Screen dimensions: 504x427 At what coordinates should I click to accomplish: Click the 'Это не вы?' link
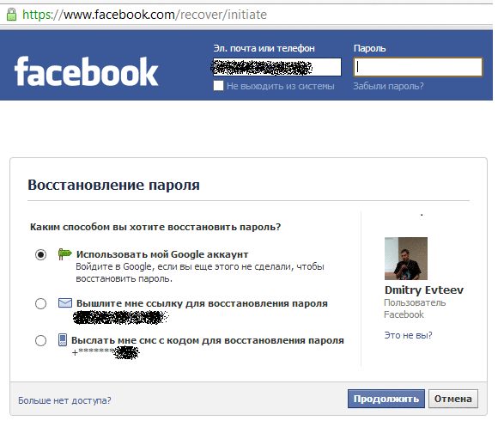coord(408,335)
